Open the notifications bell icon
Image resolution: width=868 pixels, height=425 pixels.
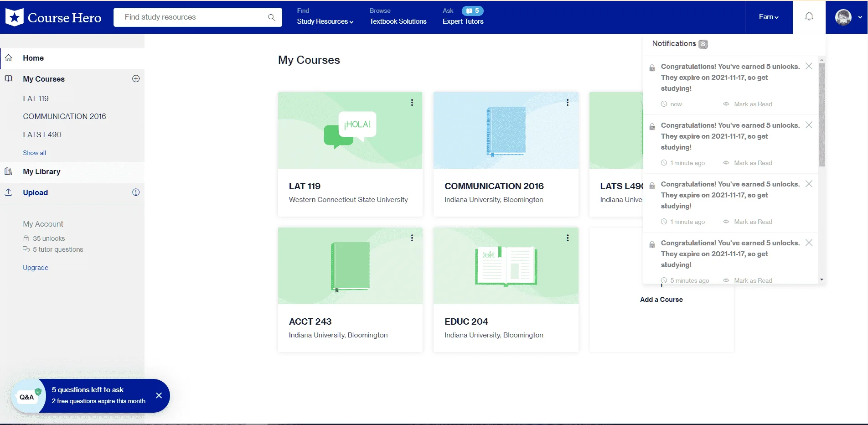point(809,16)
